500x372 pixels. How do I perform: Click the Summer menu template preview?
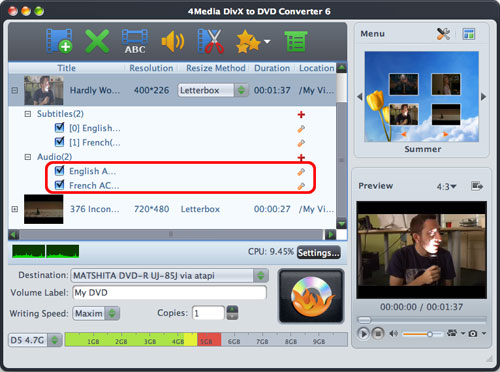tap(421, 97)
